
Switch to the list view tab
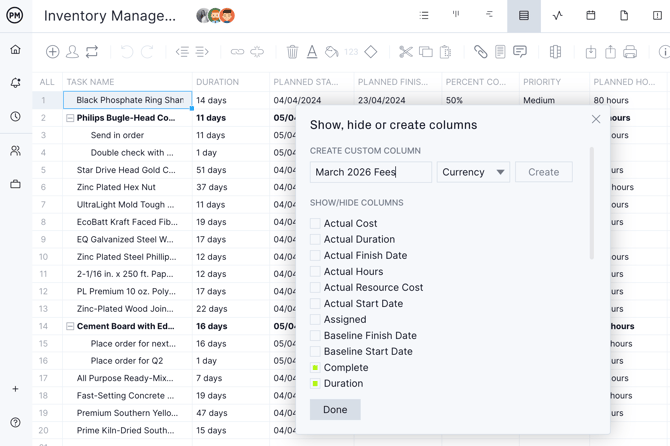424,15
